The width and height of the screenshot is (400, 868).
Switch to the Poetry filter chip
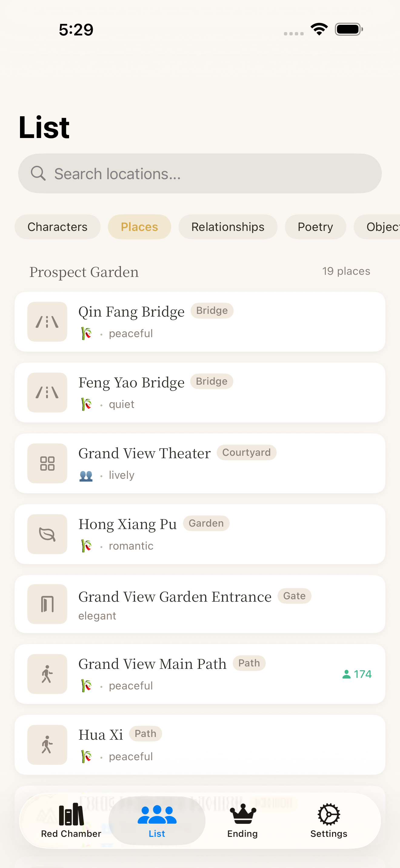pos(315,227)
